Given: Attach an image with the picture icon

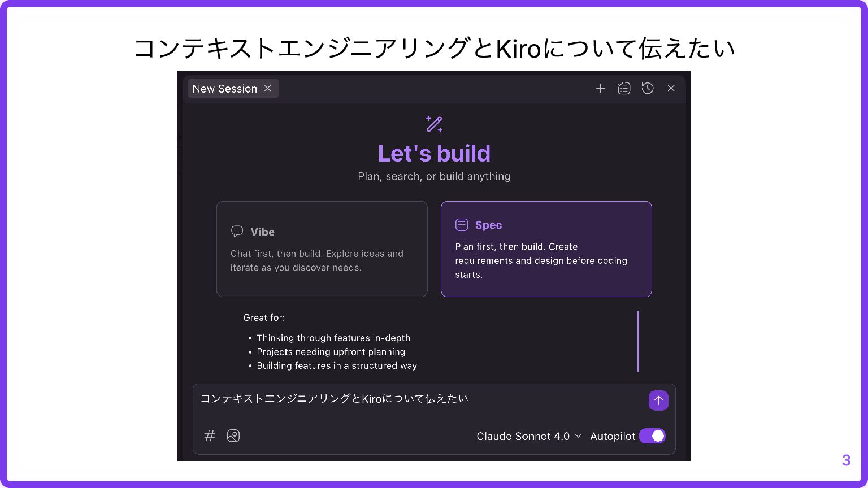Looking at the screenshot, I should (233, 436).
